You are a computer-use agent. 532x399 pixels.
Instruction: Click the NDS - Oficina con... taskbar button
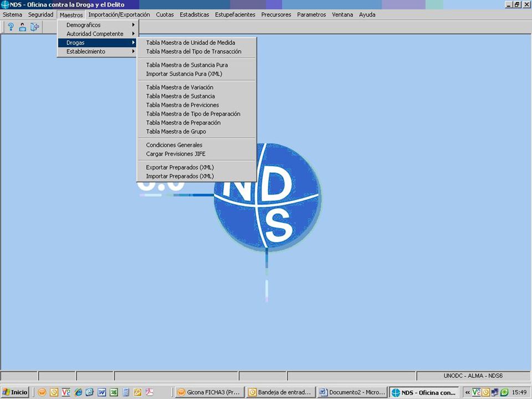[424, 392]
